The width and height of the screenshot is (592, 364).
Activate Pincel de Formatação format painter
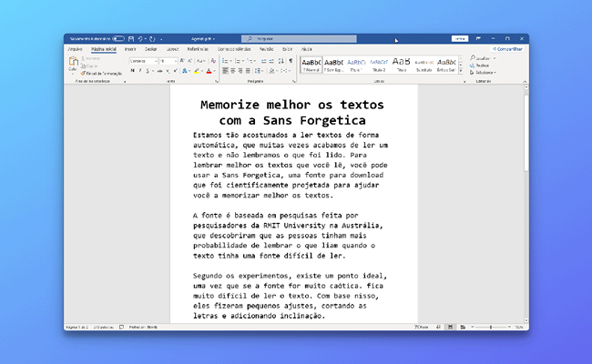click(101, 73)
